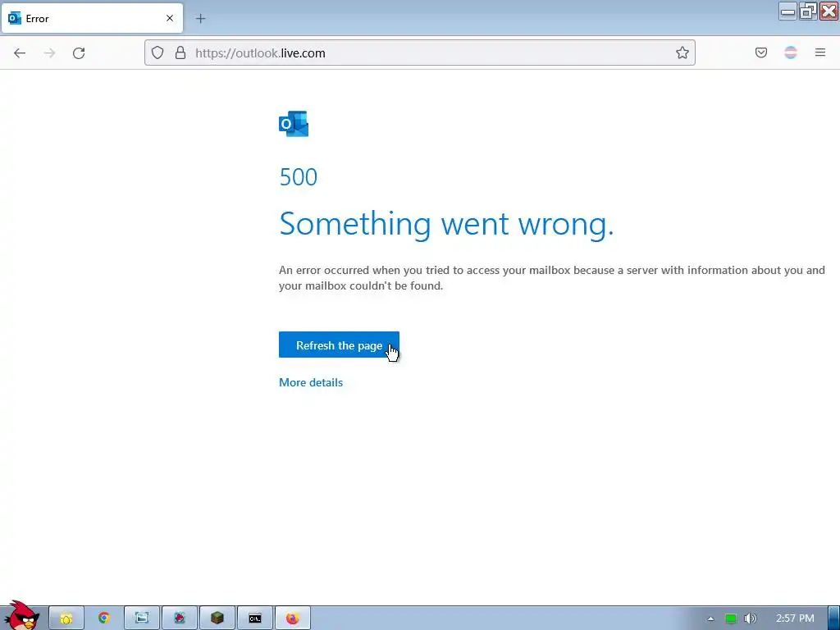The width and height of the screenshot is (840, 630).
Task: Restore down the browser window
Action: 808,11
